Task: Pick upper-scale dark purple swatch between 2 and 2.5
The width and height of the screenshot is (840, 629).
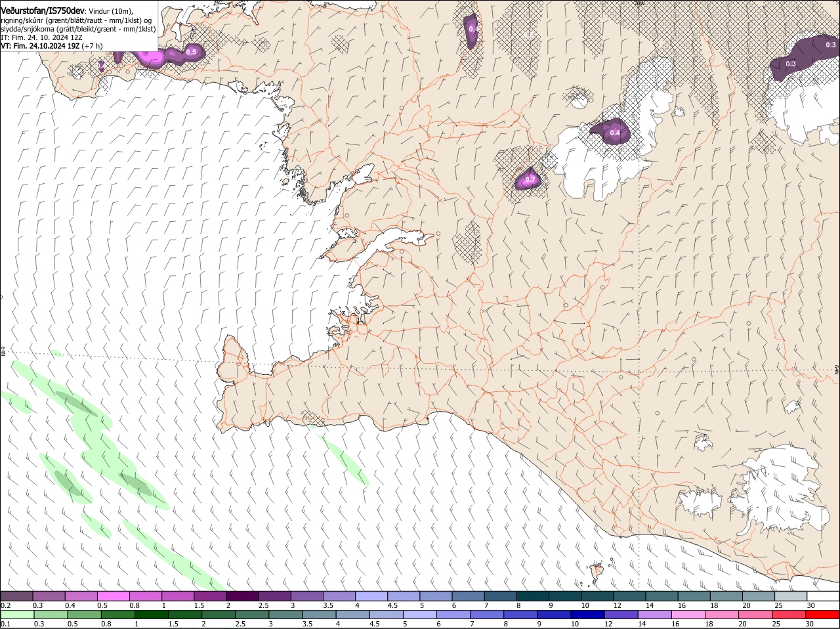Action: pyautogui.click(x=242, y=596)
